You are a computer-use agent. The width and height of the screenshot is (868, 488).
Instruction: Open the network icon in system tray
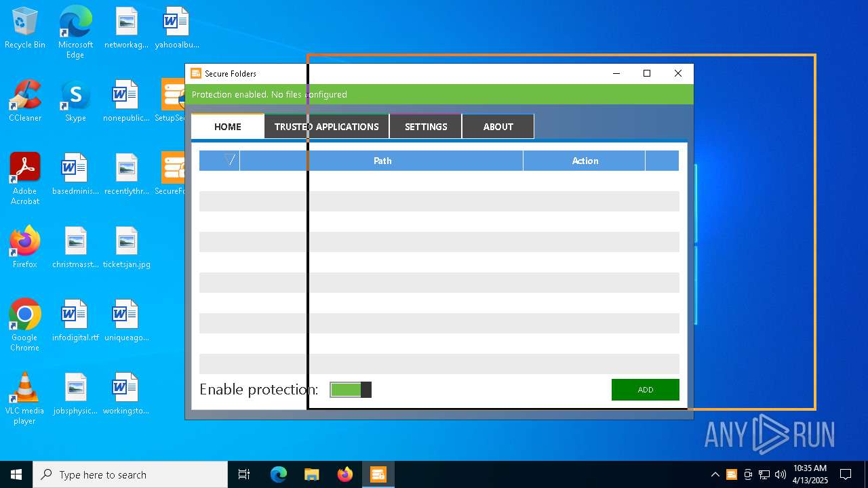pos(764,474)
